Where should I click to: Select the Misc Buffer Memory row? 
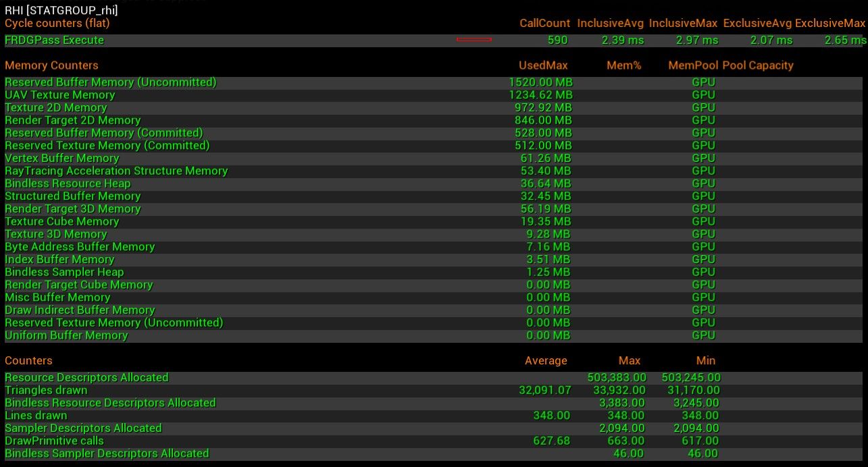434,297
